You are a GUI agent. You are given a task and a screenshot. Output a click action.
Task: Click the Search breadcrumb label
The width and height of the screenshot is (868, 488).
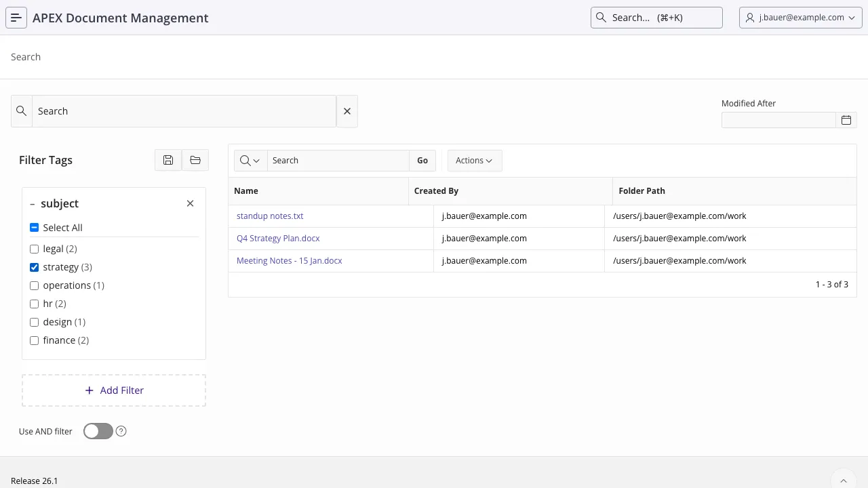point(26,57)
